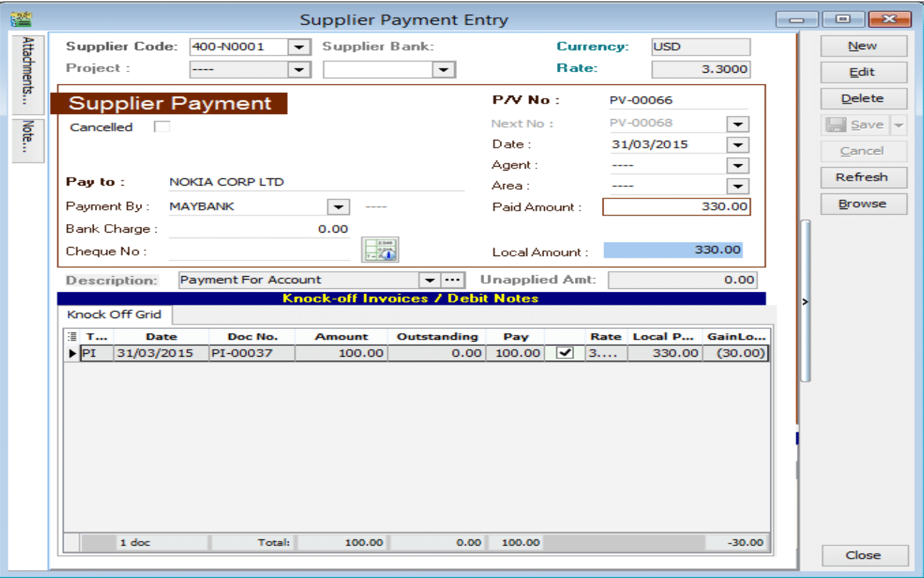The image size is (924, 578).
Task: Click the grid column chooser icon
Action: pos(71,336)
